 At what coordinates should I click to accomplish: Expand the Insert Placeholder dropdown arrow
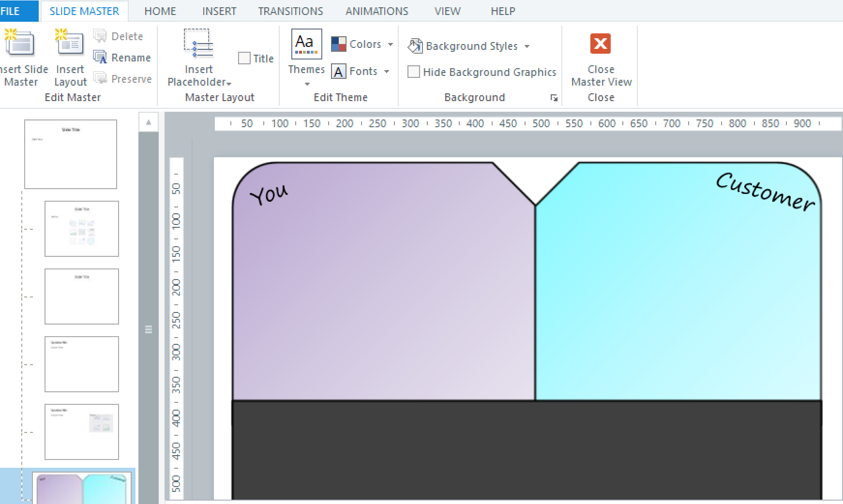click(x=229, y=83)
